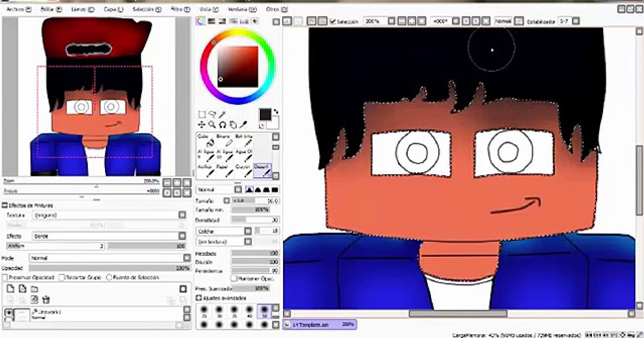This screenshot has width=644, height=338.
Task: Open the Textura dropdown
Action: (x=110, y=215)
